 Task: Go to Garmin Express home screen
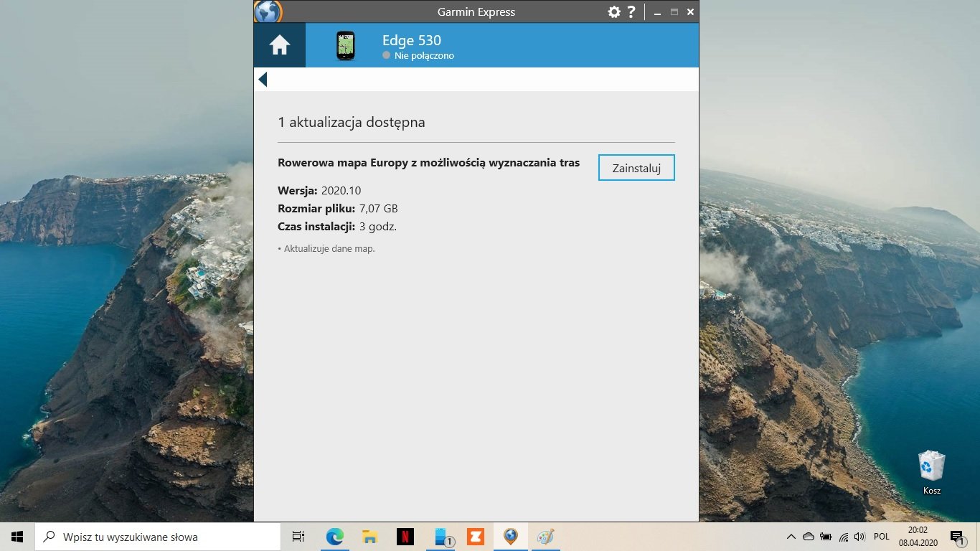pyautogui.click(x=279, y=45)
